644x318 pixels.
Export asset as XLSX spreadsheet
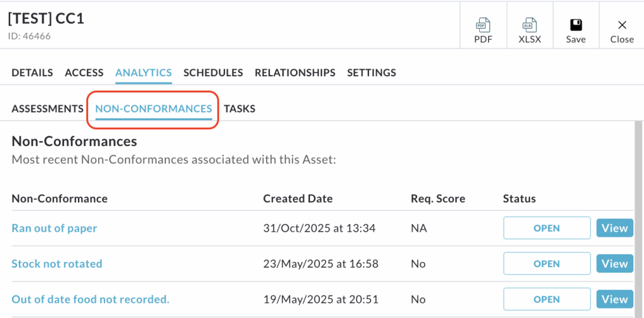(530, 31)
